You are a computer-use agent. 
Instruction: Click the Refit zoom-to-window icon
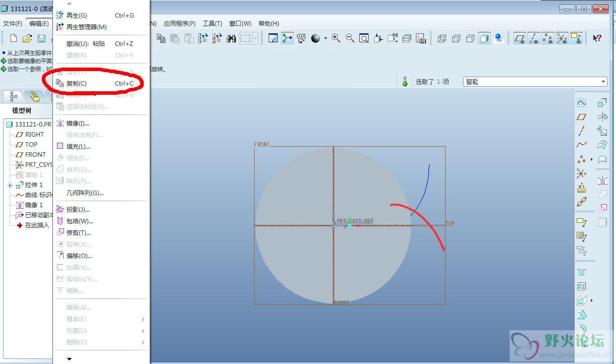click(x=364, y=38)
